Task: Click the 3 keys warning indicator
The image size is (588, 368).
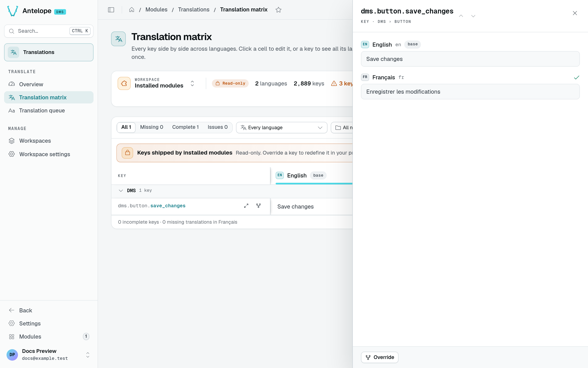Action: (342, 83)
